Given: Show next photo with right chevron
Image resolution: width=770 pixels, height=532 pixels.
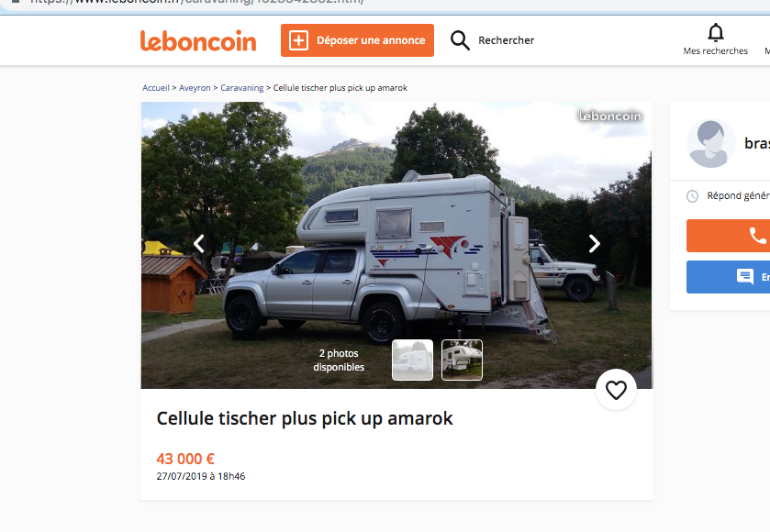Looking at the screenshot, I should (594, 243).
